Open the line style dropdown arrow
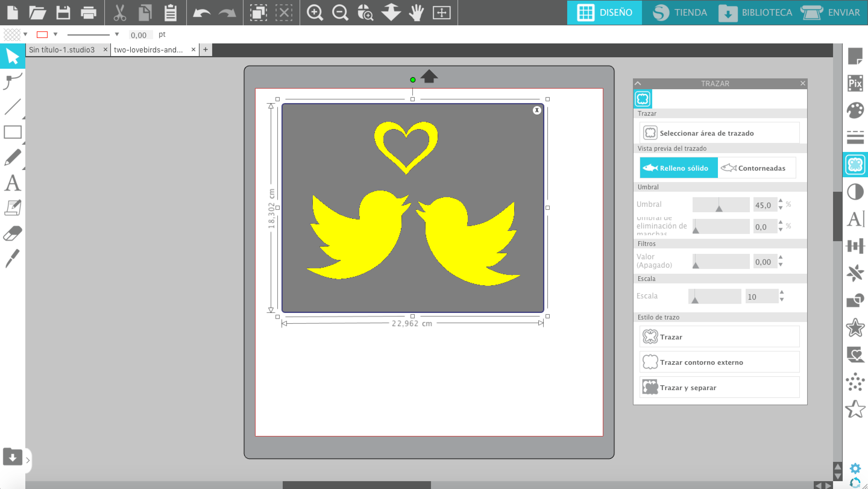Viewport: 868px width, 489px height. click(x=117, y=34)
